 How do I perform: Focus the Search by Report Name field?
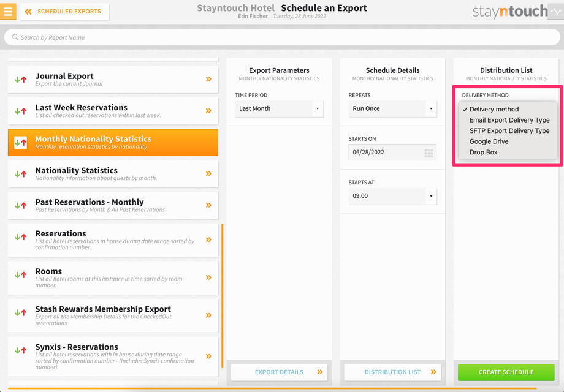pyautogui.click(x=282, y=37)
